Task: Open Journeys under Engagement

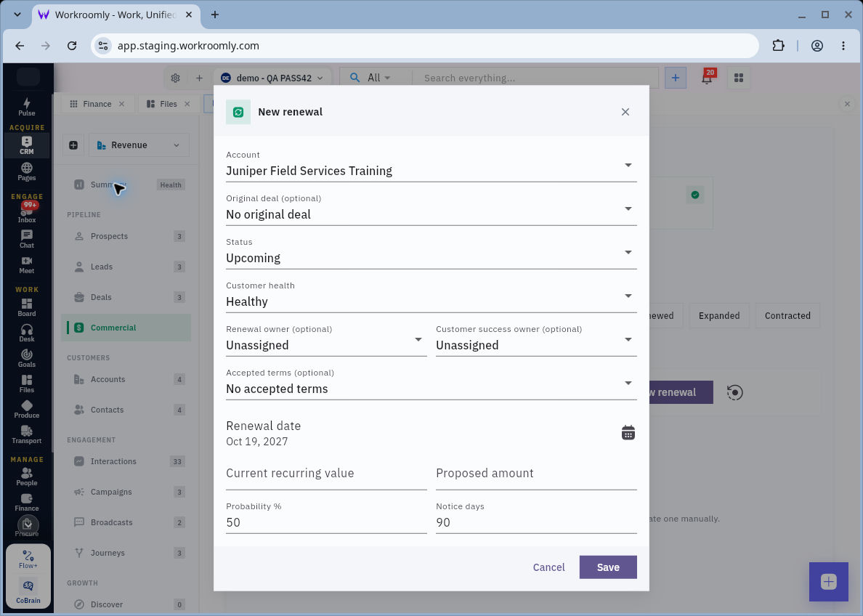Action: tap(126, 553)
